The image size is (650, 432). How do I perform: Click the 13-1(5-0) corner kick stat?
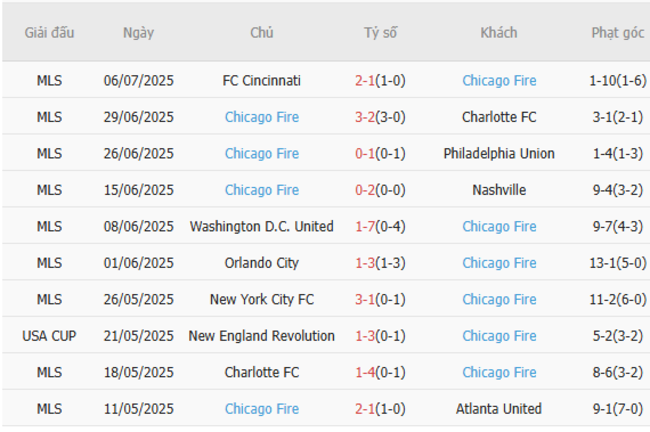[x=617, y=263]
